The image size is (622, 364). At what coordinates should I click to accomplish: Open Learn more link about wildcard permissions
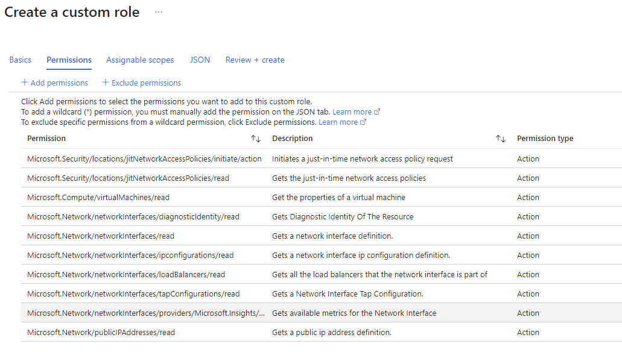pos(352,112)
